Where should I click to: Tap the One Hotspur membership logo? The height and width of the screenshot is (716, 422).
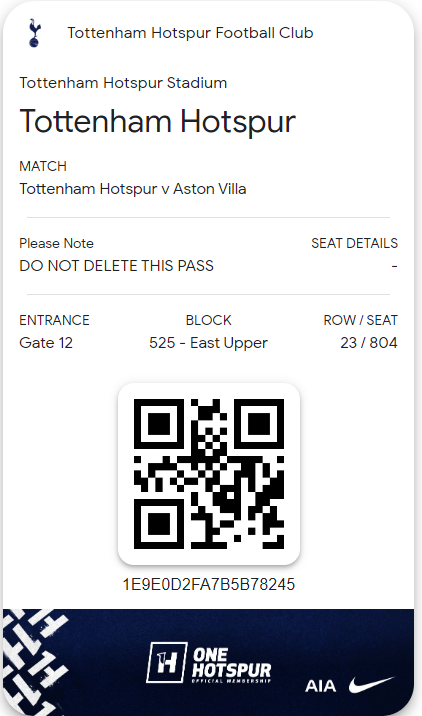coord(209,663)
